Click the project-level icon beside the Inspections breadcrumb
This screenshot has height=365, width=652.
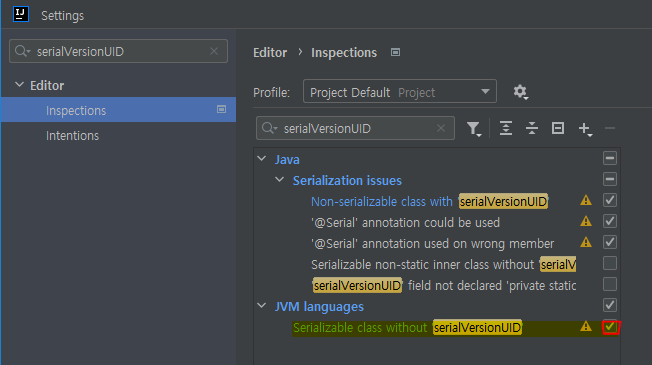click(x=395, y=52)
